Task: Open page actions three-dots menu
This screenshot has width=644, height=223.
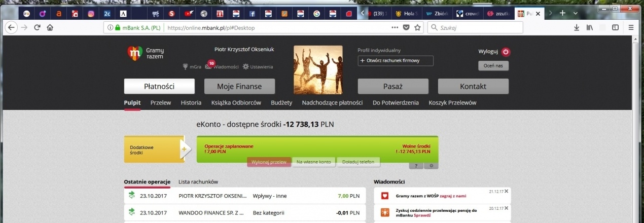Action: (x=395, y=27)
